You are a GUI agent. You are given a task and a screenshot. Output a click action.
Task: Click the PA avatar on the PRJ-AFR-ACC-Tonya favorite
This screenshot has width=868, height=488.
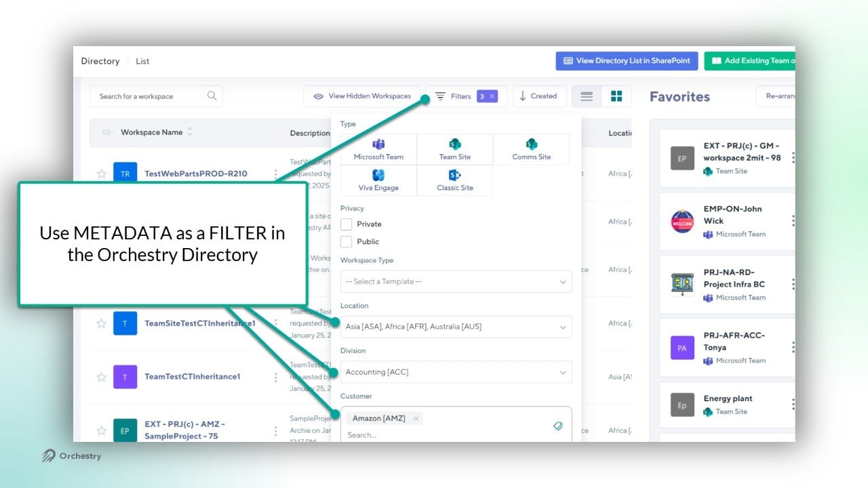coord(682,348)
